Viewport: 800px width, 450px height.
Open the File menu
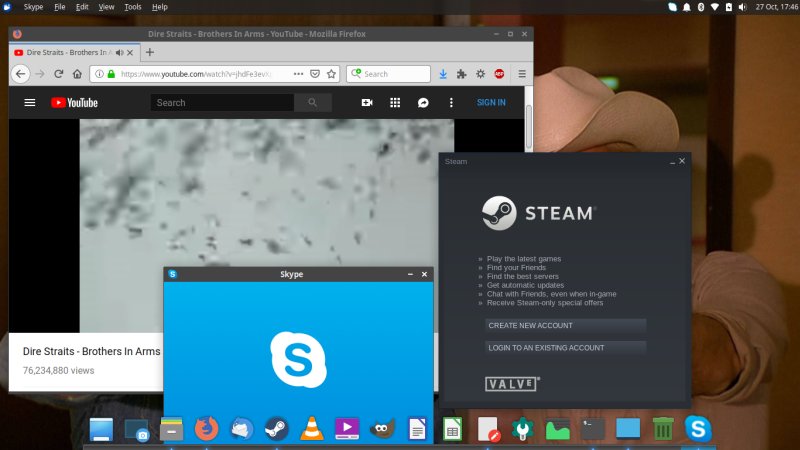[x=60, y=7]
